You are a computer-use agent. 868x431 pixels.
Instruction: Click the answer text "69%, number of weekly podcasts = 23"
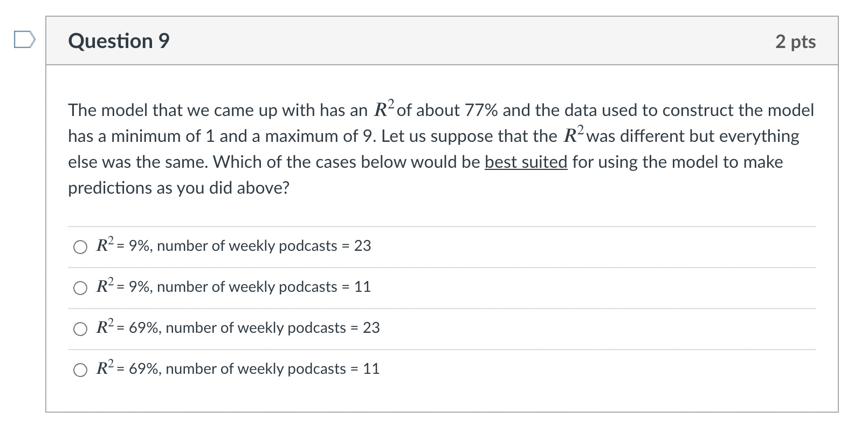[254, 328]
